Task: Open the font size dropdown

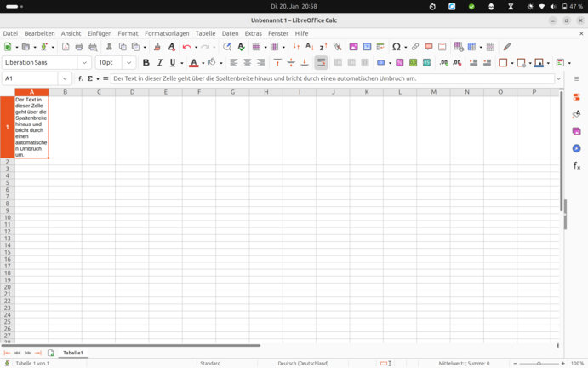Action: (129, 62)
